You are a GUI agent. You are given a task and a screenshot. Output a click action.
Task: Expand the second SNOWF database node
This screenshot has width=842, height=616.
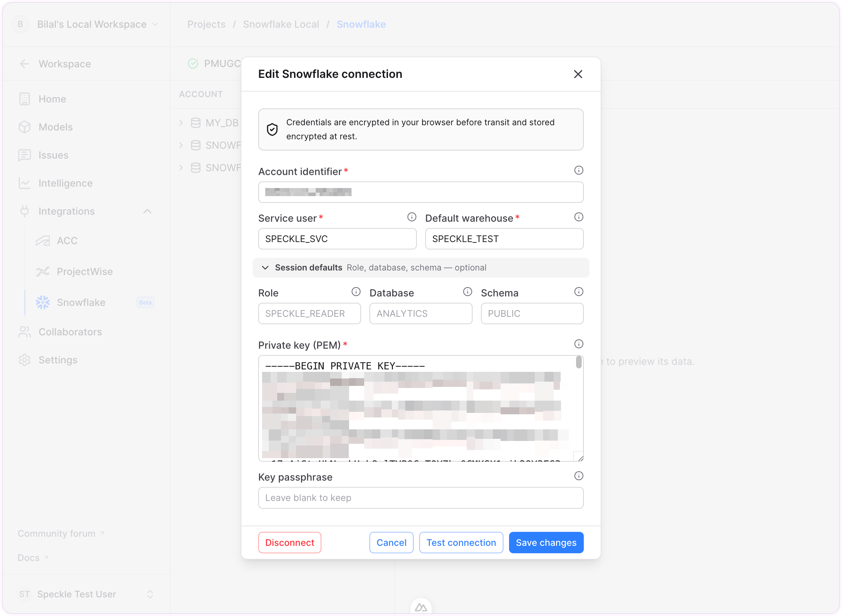pos(181,168)
